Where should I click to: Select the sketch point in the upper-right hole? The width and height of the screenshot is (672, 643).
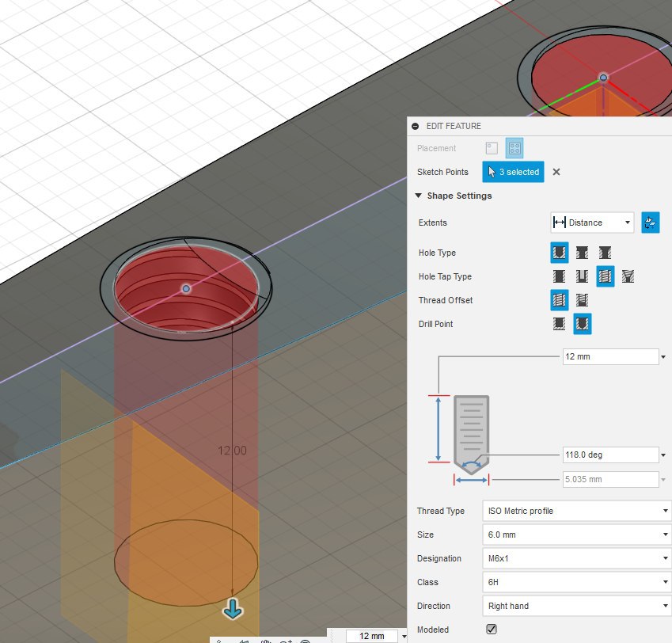(x=603, y=78)
